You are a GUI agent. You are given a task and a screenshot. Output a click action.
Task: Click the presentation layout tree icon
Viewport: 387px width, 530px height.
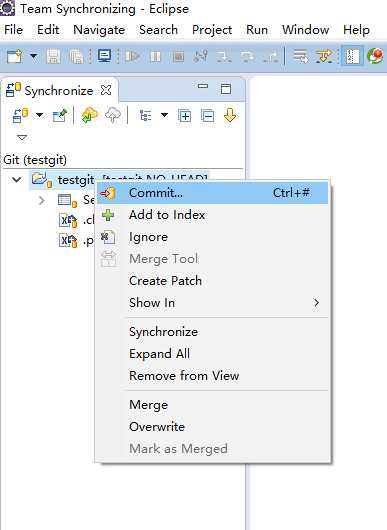tap(145, 116)
